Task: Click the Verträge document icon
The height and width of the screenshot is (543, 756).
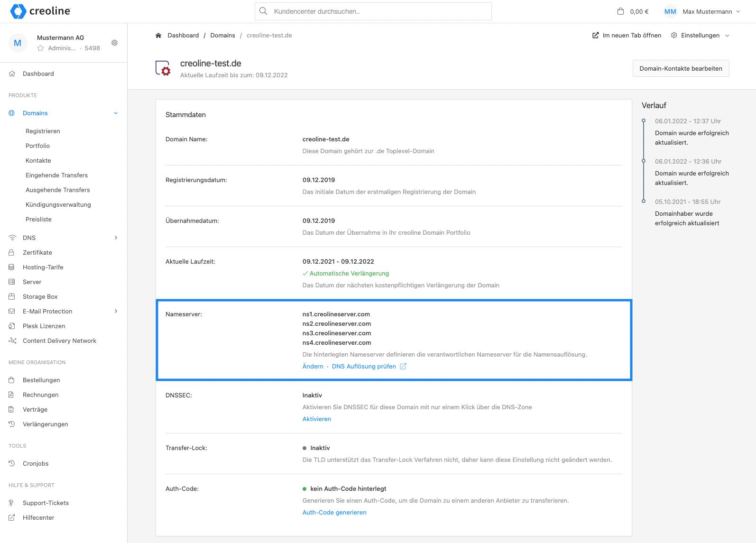Action: click(x=11, y=409)
